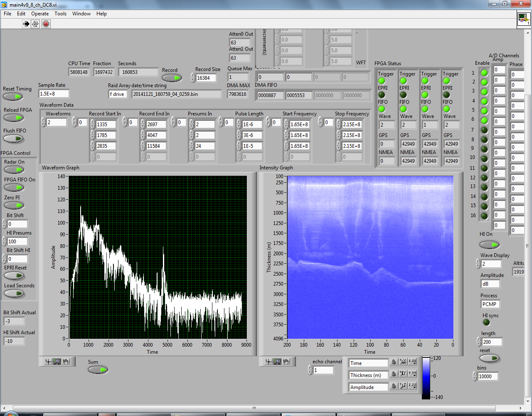
Task: Turn on the HI On switch
Action: [489, 245]
